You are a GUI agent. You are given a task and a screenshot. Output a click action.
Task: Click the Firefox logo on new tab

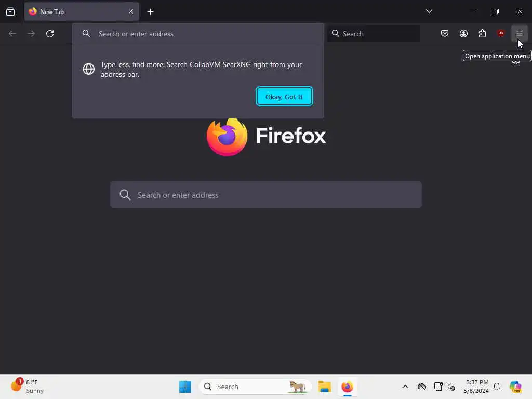pyautogui.click(x=227, y=137)
